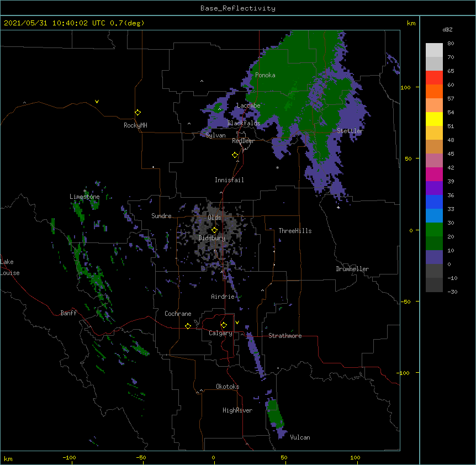Select the pink 42-45 dBZ legend swatch
The width and height of the screenshot is (476, 465).
click(434, 161)
